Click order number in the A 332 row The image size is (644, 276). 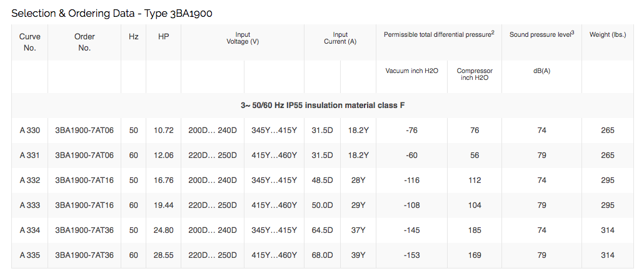coord(84,180)
